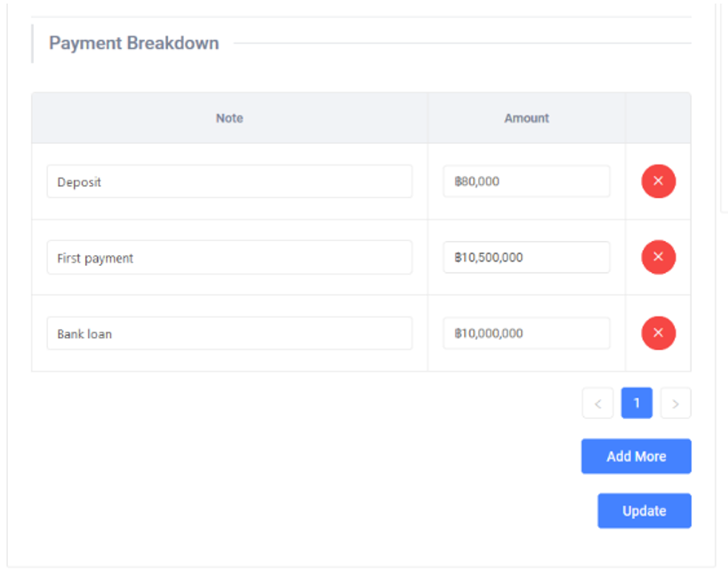
Task: Edit the First payment note field
Action: [229, 258]
